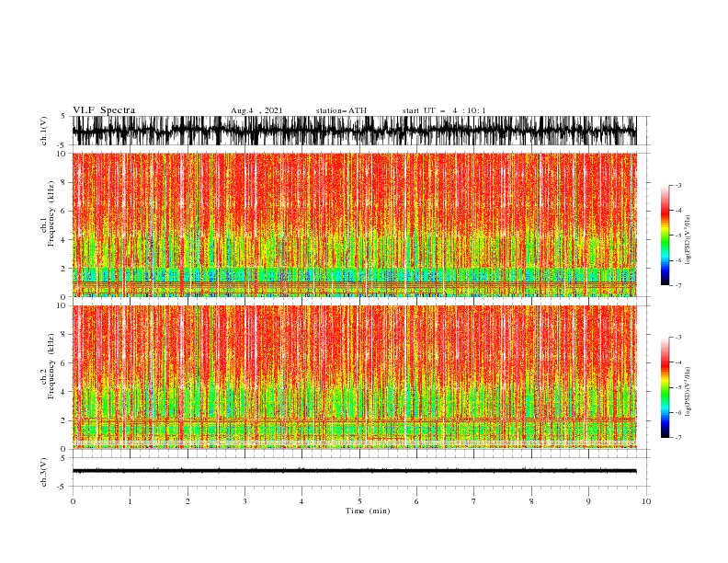
Task: Click the ch.3 voltage waveform trace
Action: click(x=355, y=471)
